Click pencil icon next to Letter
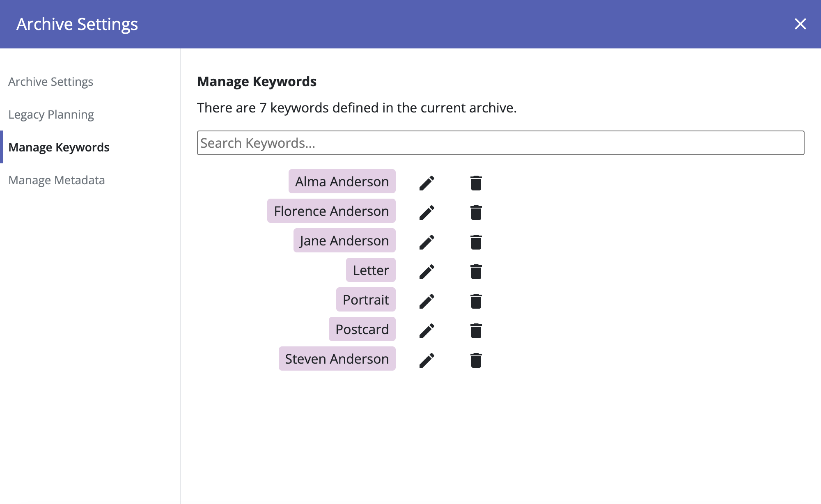Viewport: 821px width, 504px height. 427,272
